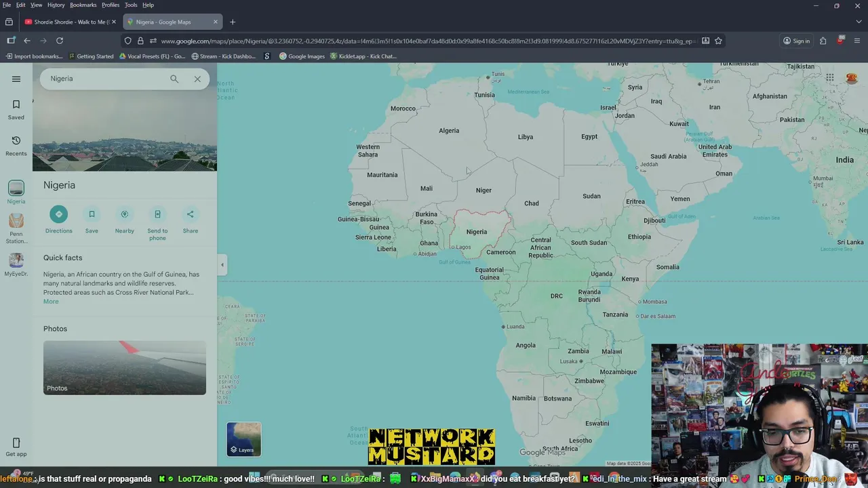The width and height of the screenshot is (868, 488).
Task: Open tracking protection shield icon
Action: pos(127,41)
